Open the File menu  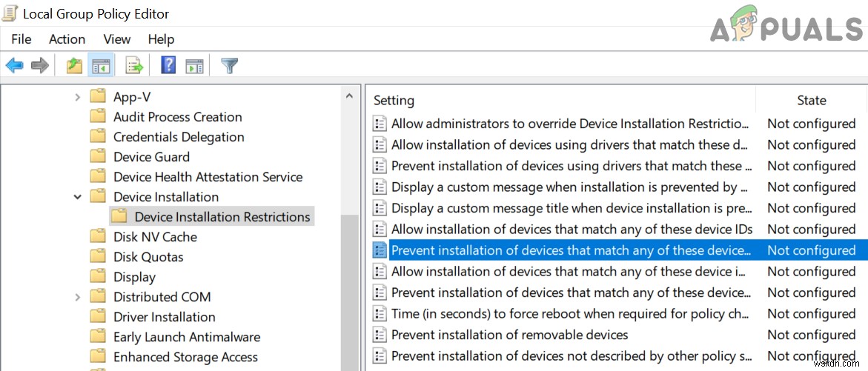tap(21, 39)
